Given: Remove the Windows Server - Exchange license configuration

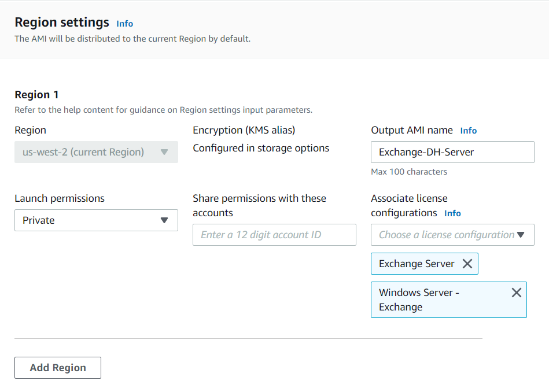Looking at the screenshot, I should pos(517,293).
